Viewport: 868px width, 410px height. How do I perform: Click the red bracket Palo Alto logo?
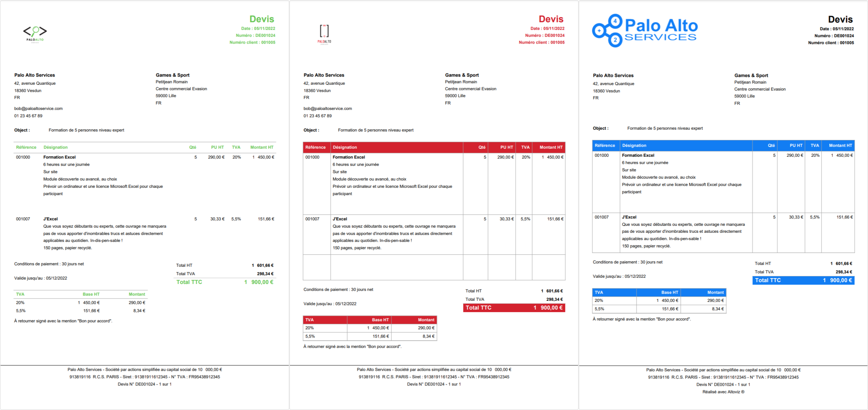(x=324, y=34)
